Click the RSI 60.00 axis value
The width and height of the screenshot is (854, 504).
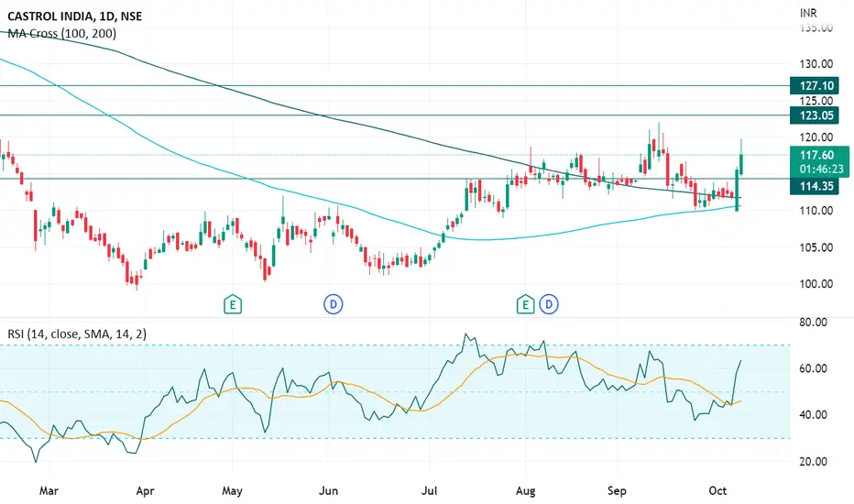813,368
